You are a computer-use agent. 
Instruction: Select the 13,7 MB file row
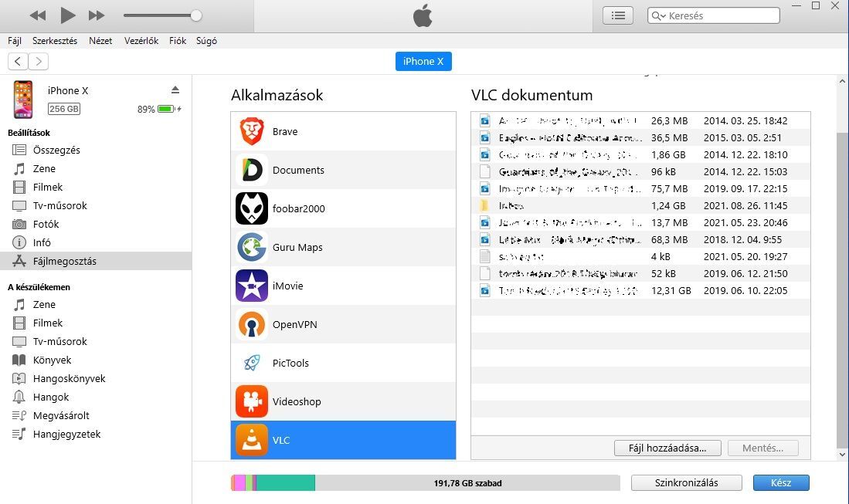(640, 223)
